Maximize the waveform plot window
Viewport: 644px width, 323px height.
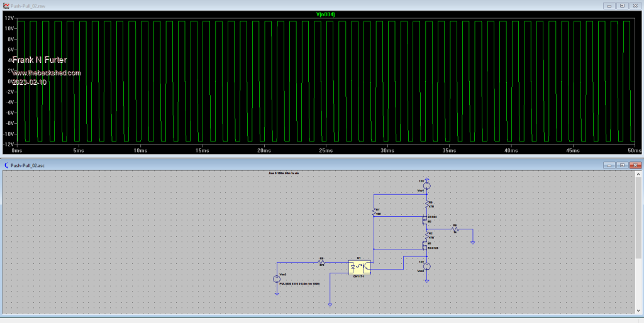(621, 5)
